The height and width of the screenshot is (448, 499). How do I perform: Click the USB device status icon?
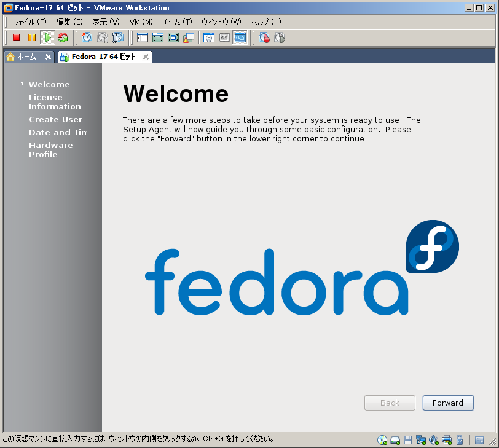pyautogui.click(x=459, y=439)
